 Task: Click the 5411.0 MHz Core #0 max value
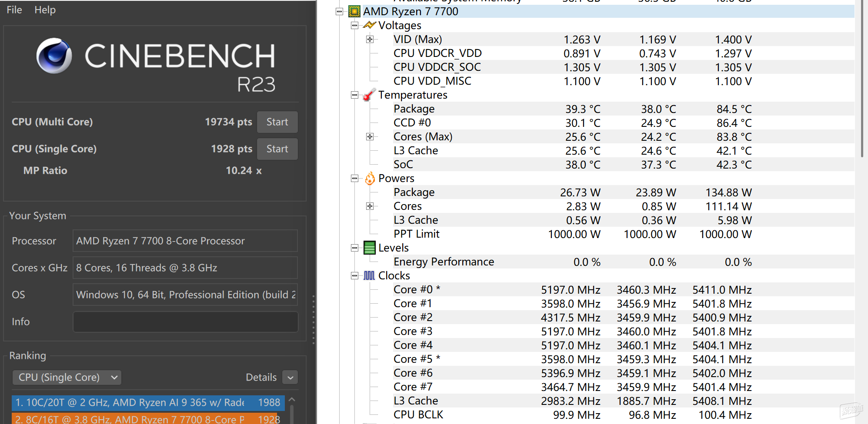point(722,290)
